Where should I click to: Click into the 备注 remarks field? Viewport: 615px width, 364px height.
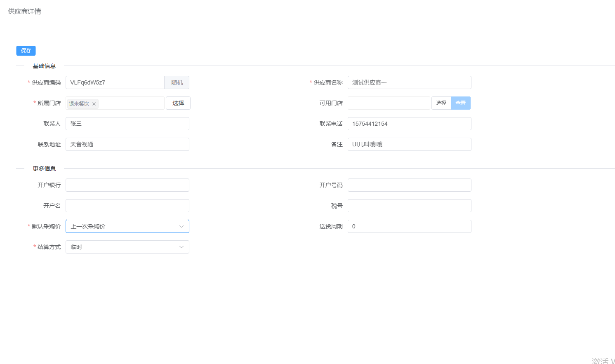pyautogui.click(x=409, y=144)
